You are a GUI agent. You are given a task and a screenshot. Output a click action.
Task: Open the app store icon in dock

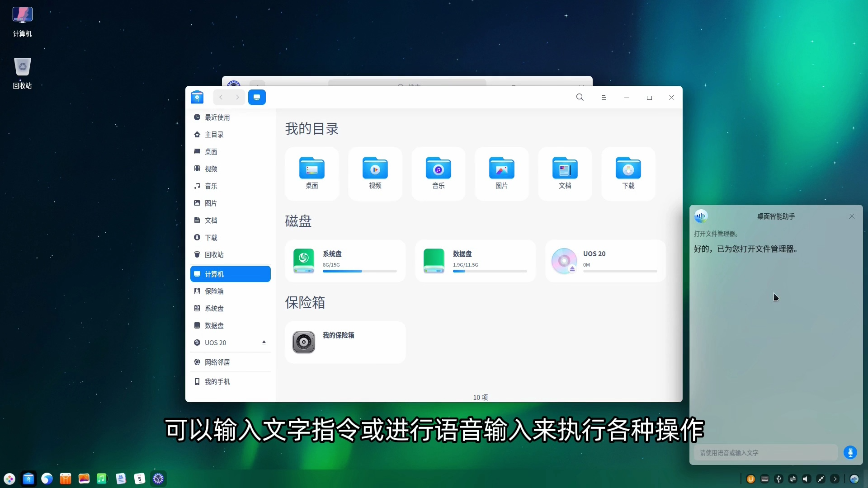pyautogui.click(x=66, y=479)
